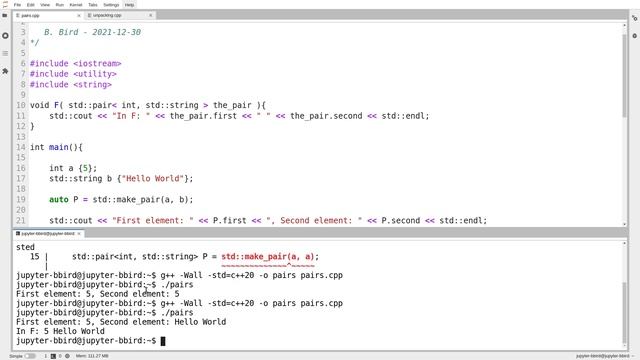Open the Edit menu
The image size is (640, 360).
pyautogui.click(x=31, y=5)
